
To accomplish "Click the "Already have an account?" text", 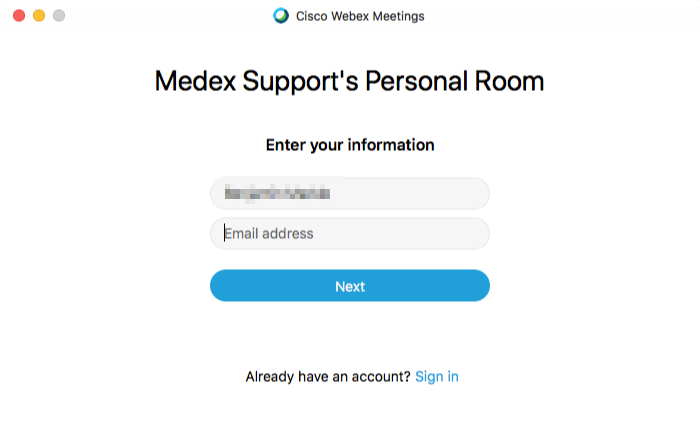I will [328, 377].
